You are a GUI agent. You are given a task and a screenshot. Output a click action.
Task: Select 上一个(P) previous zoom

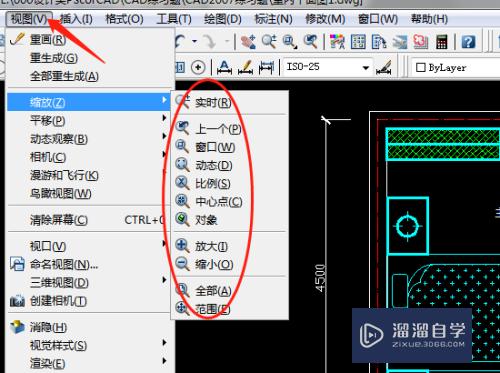230,129
